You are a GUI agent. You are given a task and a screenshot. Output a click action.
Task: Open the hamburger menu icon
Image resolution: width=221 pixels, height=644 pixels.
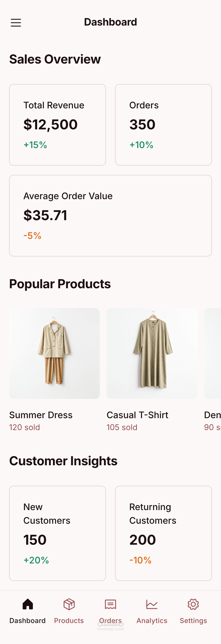pyautogui.click(x=16, y=23)
